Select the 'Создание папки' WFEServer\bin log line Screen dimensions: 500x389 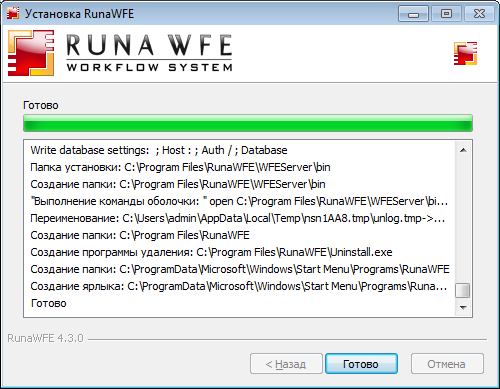178,184
